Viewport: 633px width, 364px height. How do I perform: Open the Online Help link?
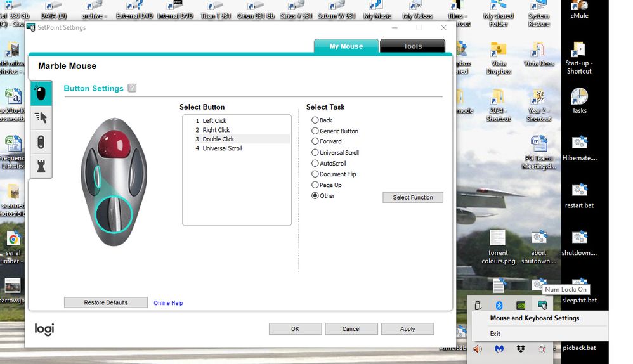coord(168,303)
